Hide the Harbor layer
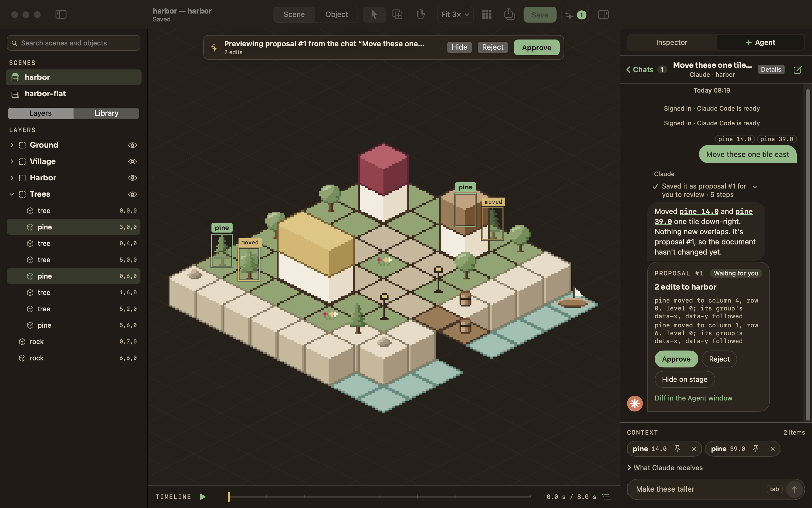Viewport: 812px width, 508px height. click(x=133, y=178)
